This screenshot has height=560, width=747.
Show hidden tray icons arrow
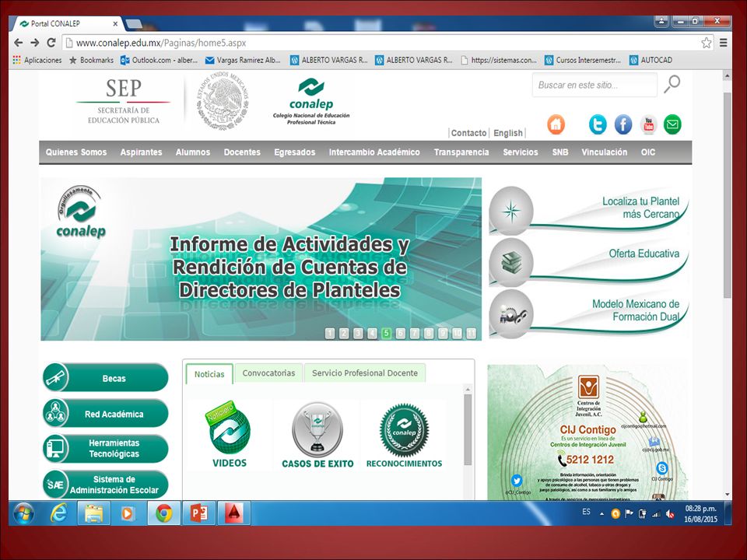[601, 514]
